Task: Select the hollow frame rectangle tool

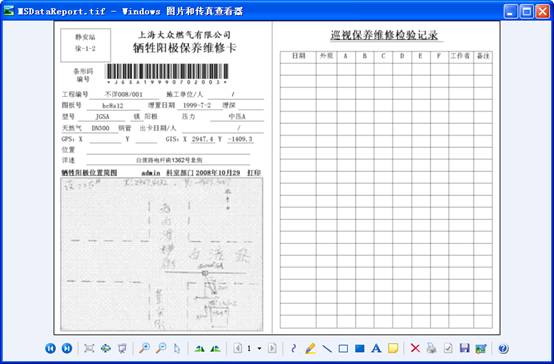Action: [x=343, y=349]
